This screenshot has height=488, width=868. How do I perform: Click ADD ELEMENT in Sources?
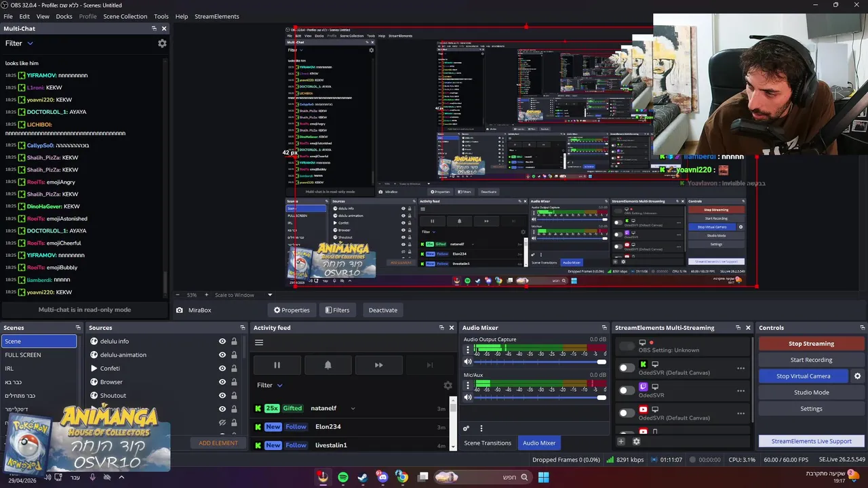point(218,443)
